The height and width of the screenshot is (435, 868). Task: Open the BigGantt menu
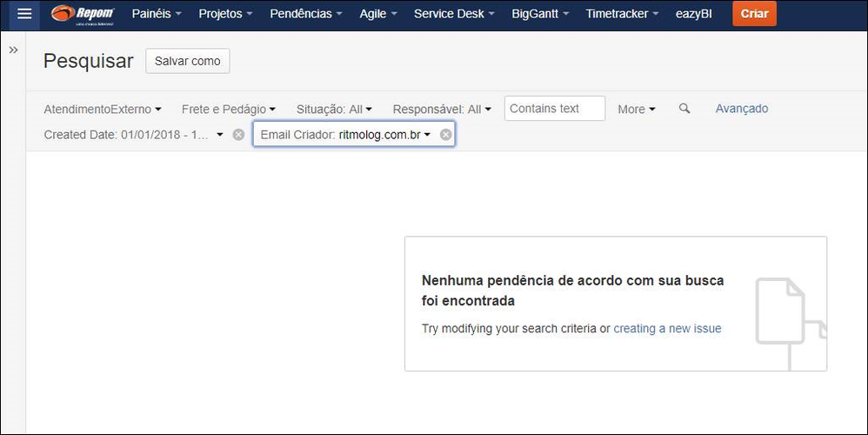(x=540, y=14)
